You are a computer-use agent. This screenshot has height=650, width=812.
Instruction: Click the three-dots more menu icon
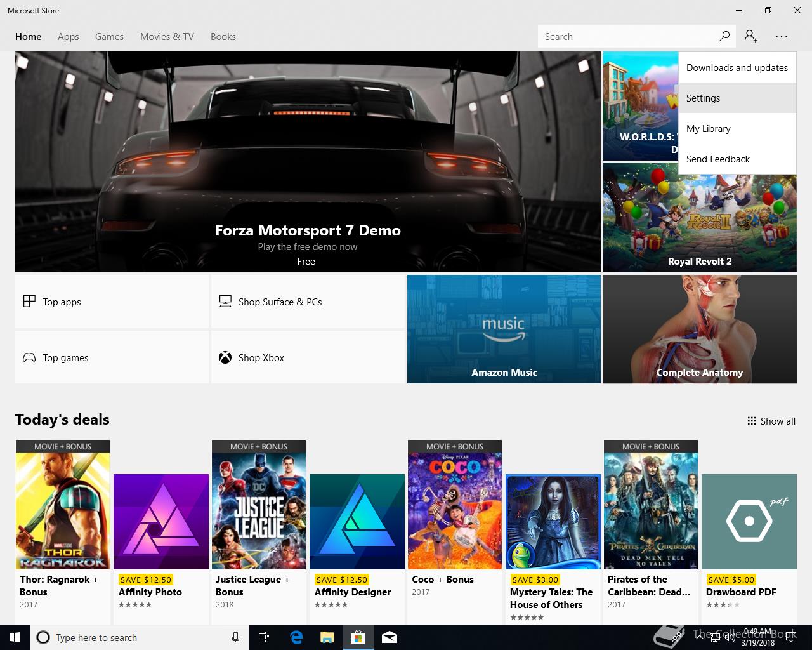(x=782, y=36)
